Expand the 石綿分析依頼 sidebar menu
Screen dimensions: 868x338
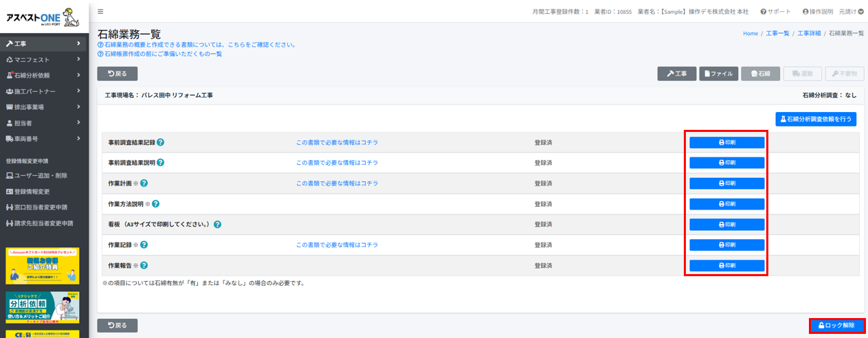pos(44,76)
